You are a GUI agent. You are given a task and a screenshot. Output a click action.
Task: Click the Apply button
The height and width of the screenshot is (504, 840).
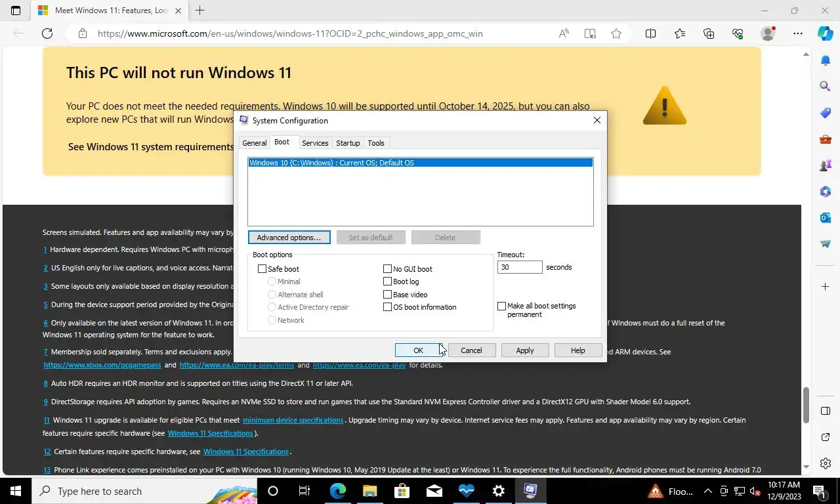pyautogui.click(x=525, y=350)
